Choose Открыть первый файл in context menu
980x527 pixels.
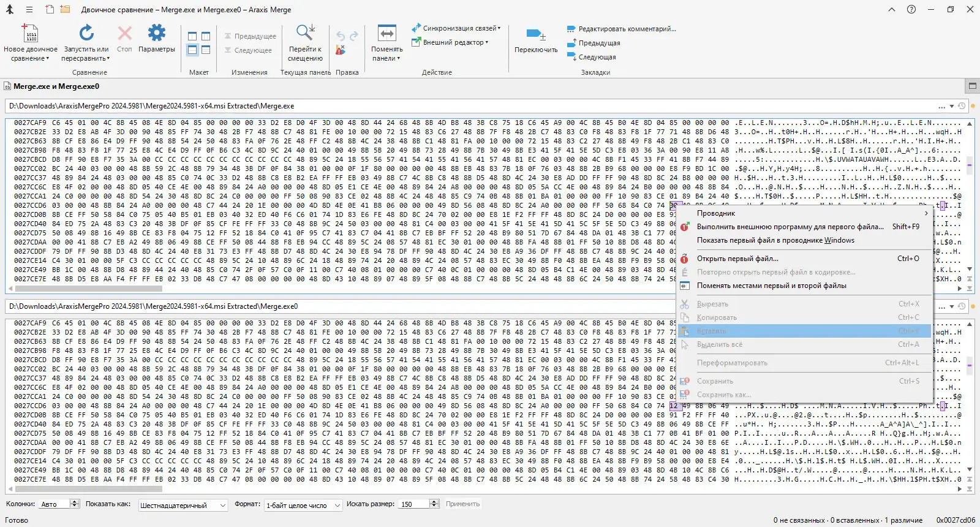(805, 259)
